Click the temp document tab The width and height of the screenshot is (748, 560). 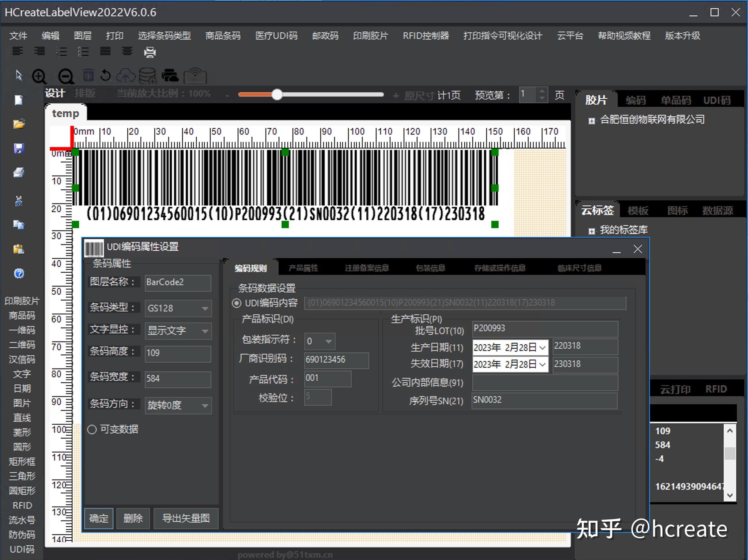click(x=65, y=113)
